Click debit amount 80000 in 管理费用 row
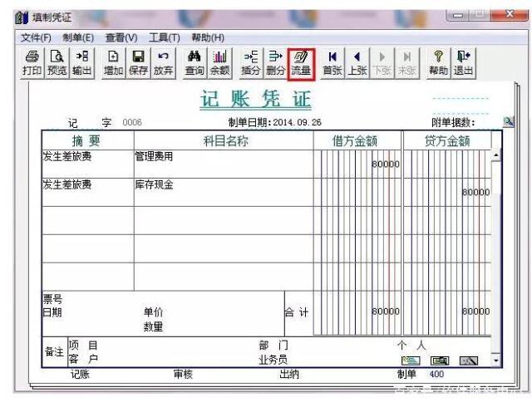The height and width of the screenshot is (407, 532). 386,164
